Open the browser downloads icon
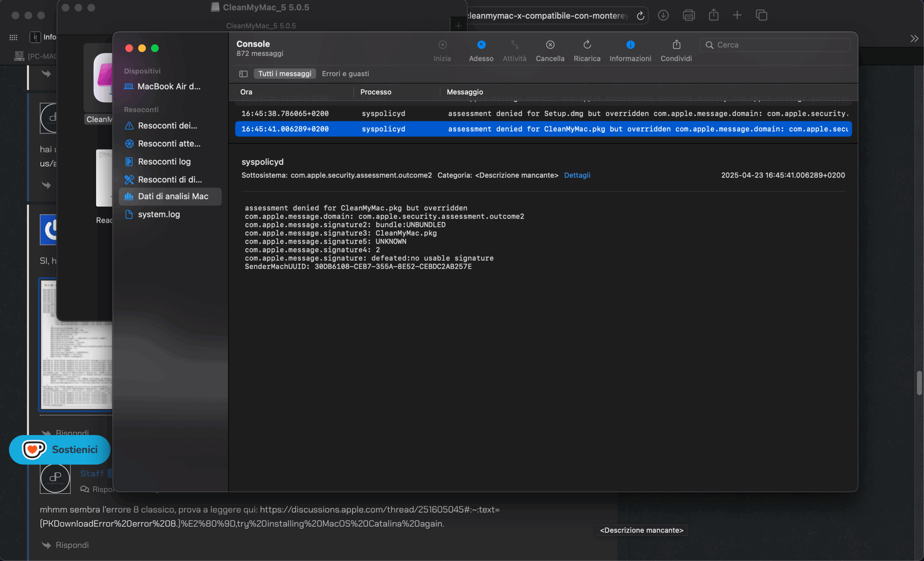The width and height of the screenshot is (924, 561). [663, 16]
